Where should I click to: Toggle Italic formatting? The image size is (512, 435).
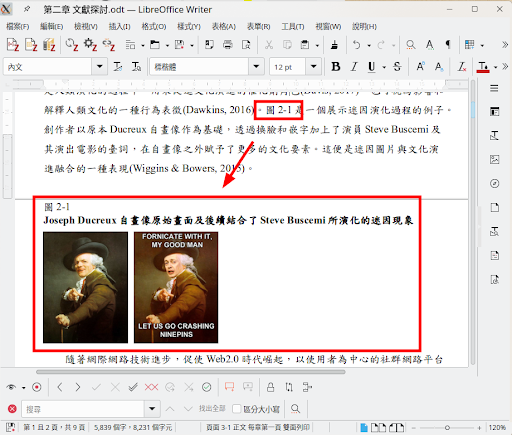click(354, 67)
